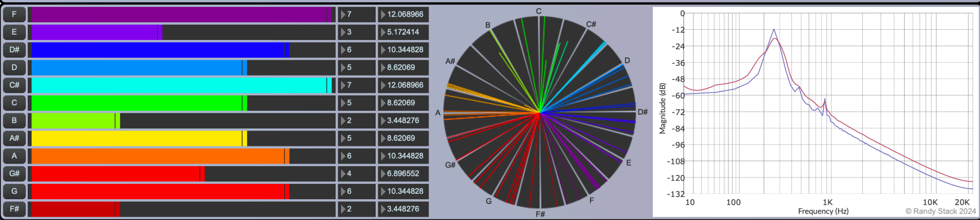
Task: Click the purple F slider bar
Action: click(x=181, y=14)
